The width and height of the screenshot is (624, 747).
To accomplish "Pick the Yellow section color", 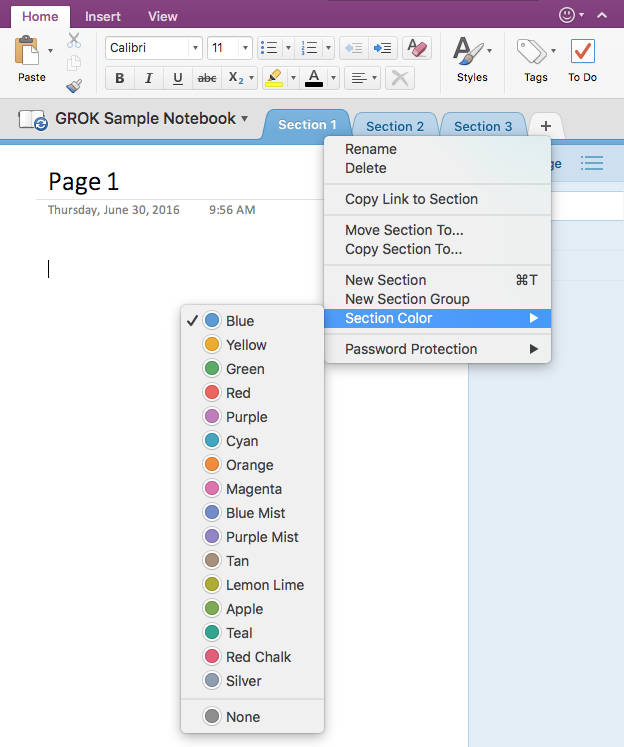I will pos(252,345).
